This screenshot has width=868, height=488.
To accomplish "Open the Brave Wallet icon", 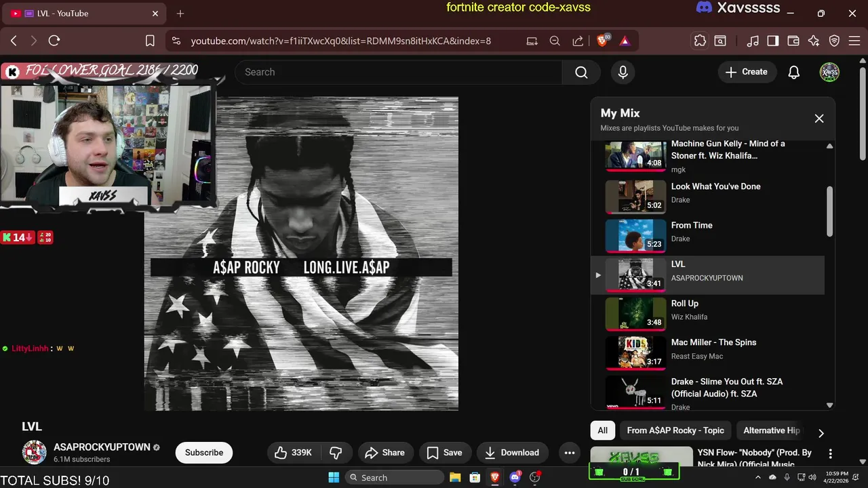I will [x=793, y=41].
